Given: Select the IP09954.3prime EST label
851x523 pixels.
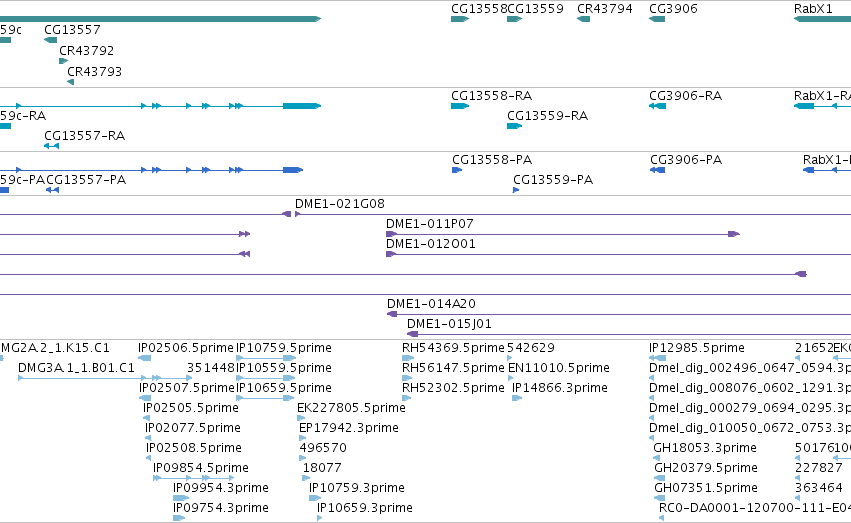Looking at the screenshot, I should click(x=221, y=488).
